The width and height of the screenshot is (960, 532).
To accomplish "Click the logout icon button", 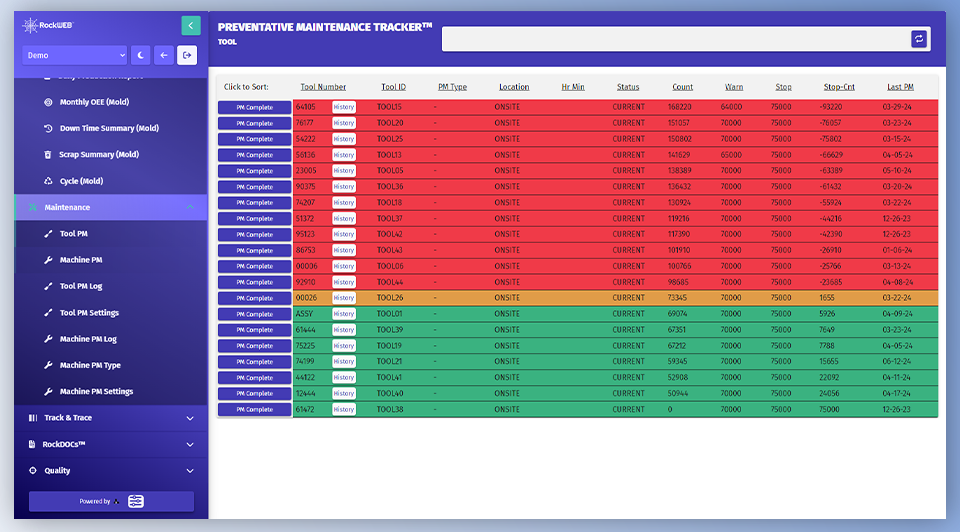I will (187, 55).
